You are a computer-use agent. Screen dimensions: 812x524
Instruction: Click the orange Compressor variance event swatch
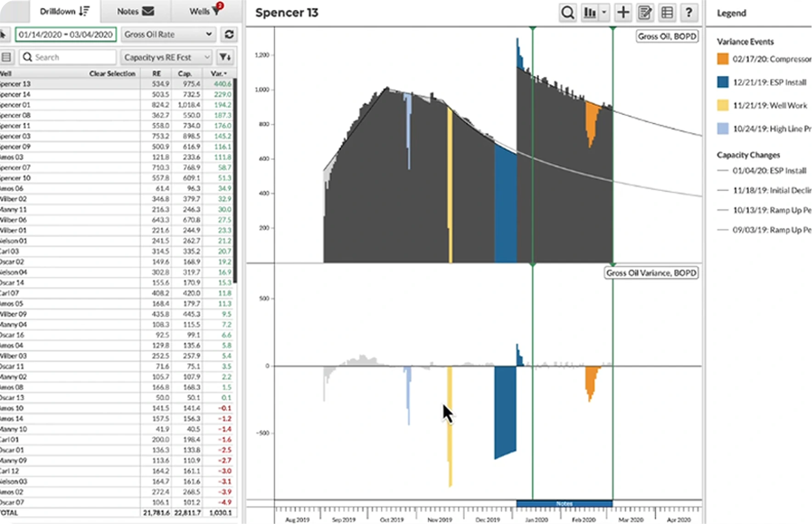pyautogui.click(x=723, y=59)
